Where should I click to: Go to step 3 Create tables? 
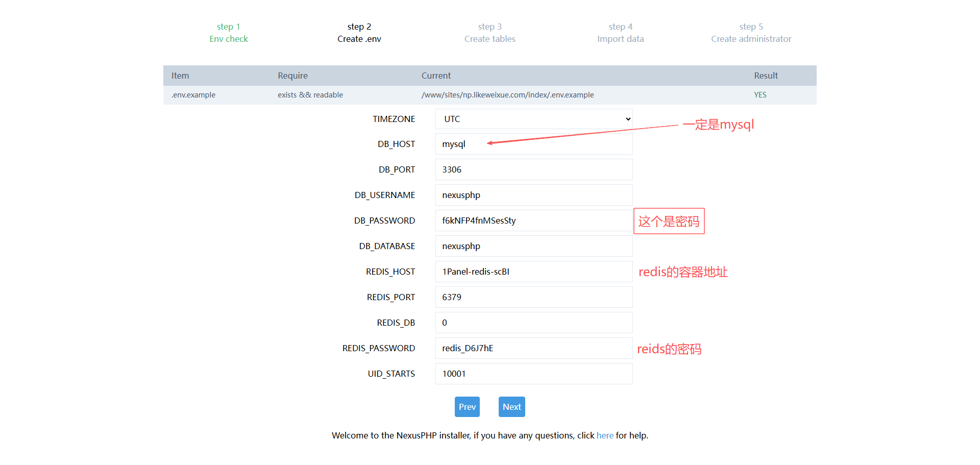(490, 33)
